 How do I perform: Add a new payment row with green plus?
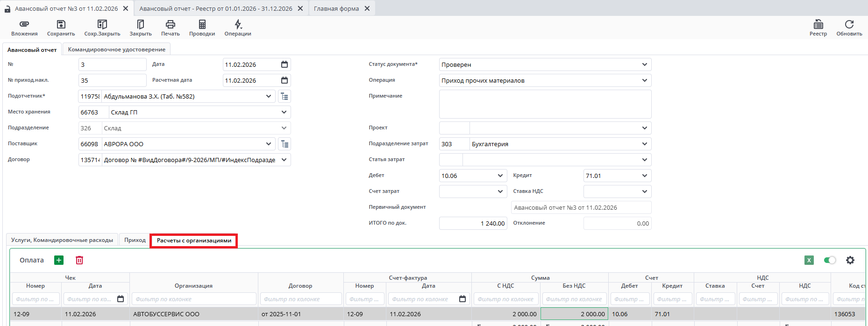click(59, 260)
